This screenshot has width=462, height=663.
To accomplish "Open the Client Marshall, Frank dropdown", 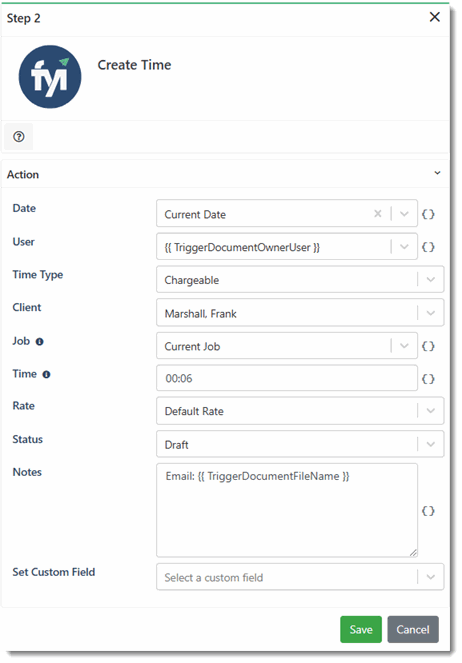I will pyautogui.click(x=300, y=313).
